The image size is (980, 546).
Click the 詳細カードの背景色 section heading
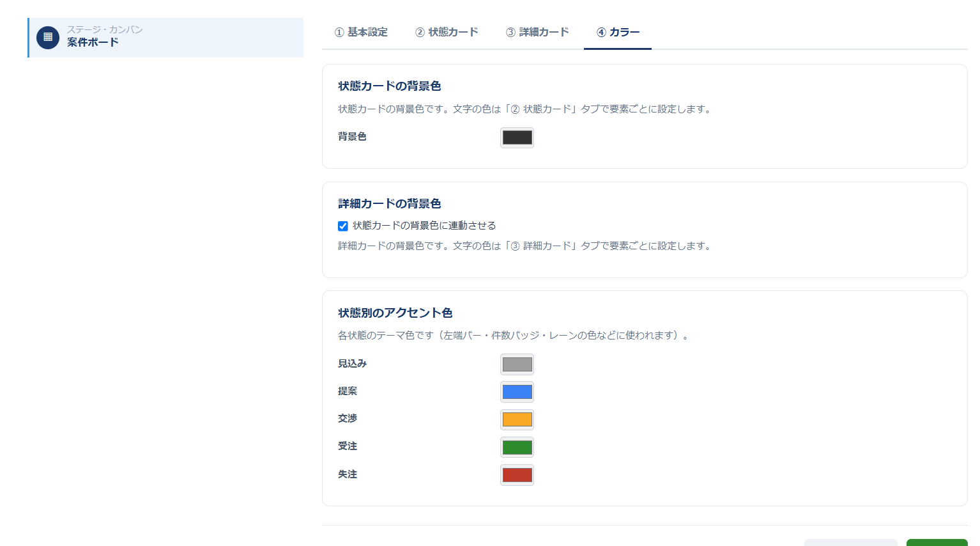[390, 203]
